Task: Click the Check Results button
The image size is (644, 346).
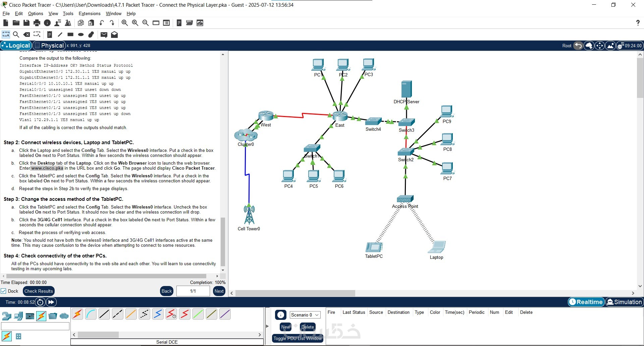Action: coord(39,291)
